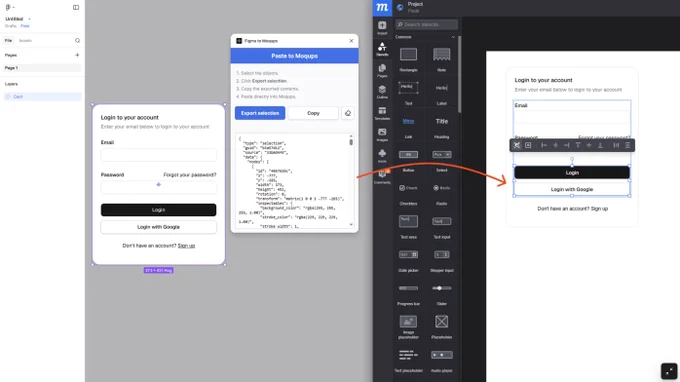The width and height of the screenshot is (680, 382).
Task: Collapse the Common stencils category
Action: pos(453,37)
